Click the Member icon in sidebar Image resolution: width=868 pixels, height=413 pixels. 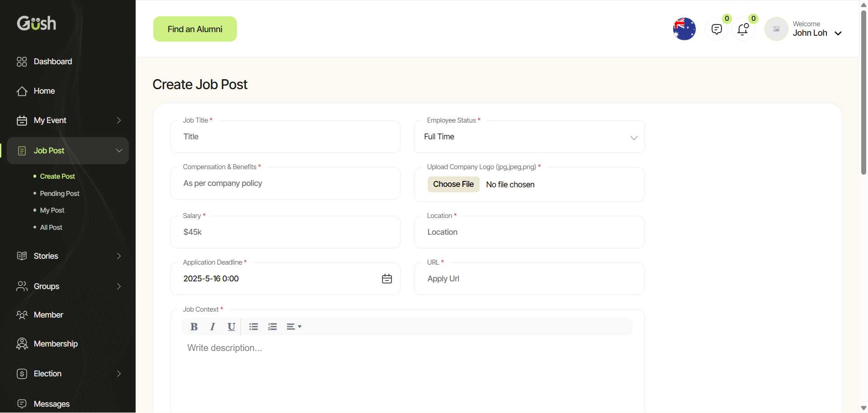[x=22, y=315]
